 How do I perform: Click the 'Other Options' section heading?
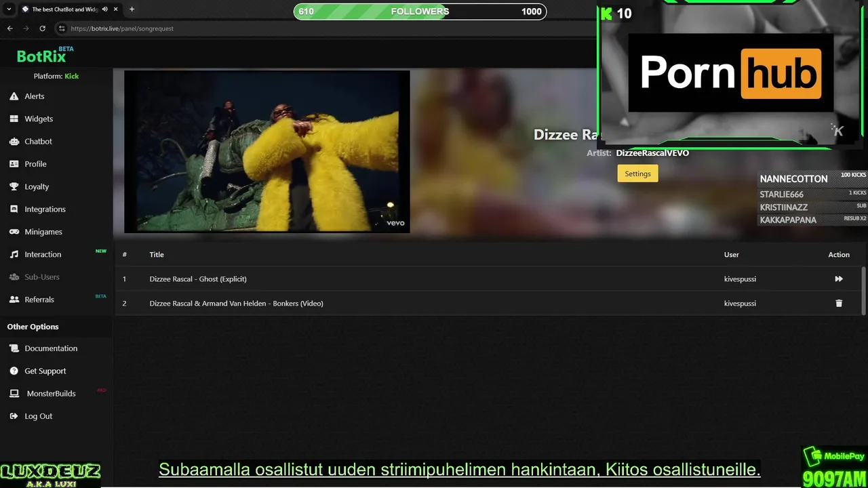tap(33, 327)
